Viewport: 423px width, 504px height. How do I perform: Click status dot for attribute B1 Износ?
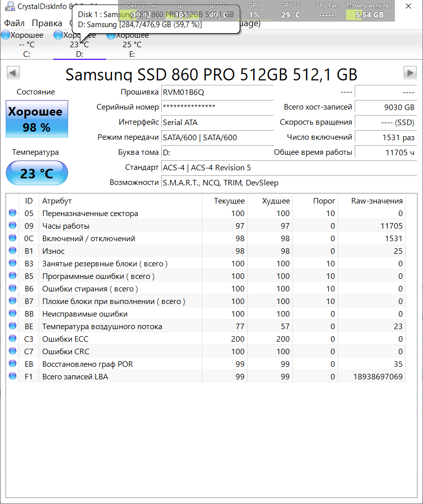tap(13, 250)
